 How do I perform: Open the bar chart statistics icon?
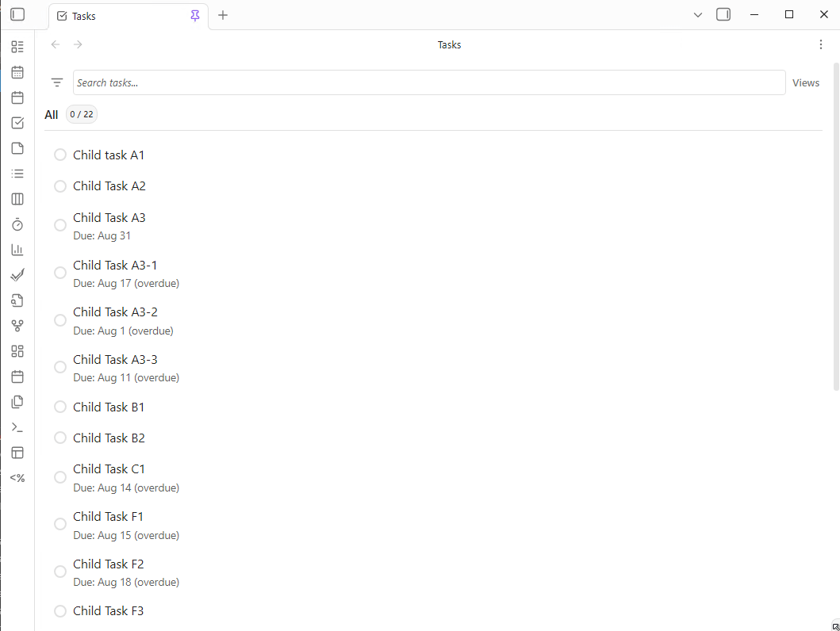pos(17,250)
